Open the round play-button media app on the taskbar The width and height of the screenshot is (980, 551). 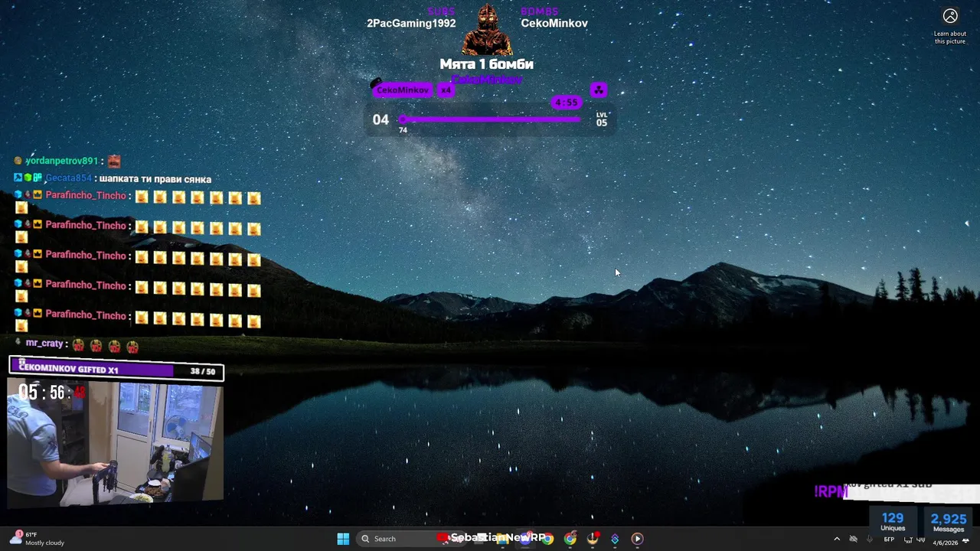click(x=637, y=539)
